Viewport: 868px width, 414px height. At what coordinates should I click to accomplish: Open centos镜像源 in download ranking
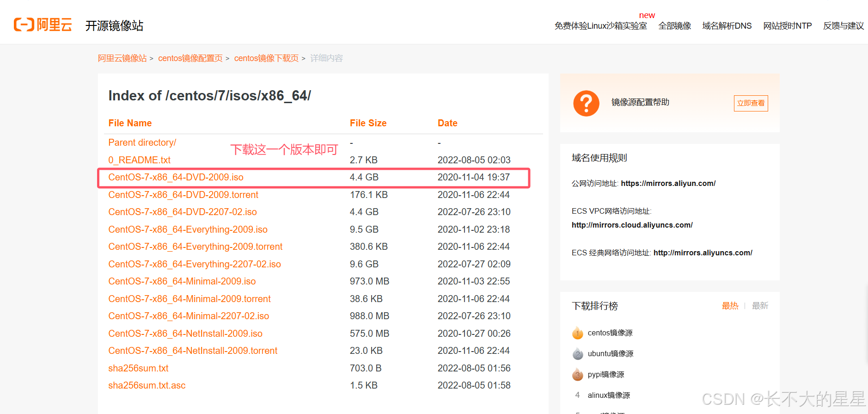(x=610, y=333)
